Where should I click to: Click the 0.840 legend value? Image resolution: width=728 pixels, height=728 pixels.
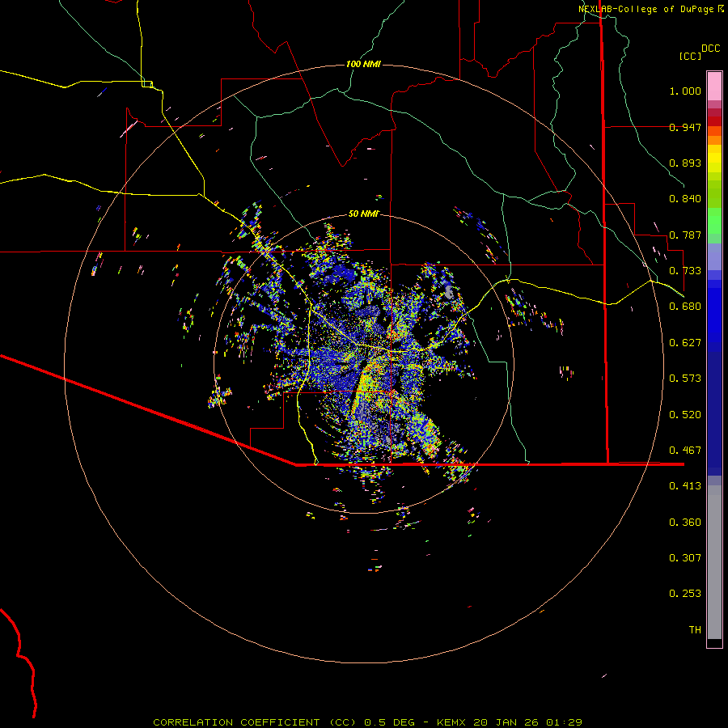(685, 199)
